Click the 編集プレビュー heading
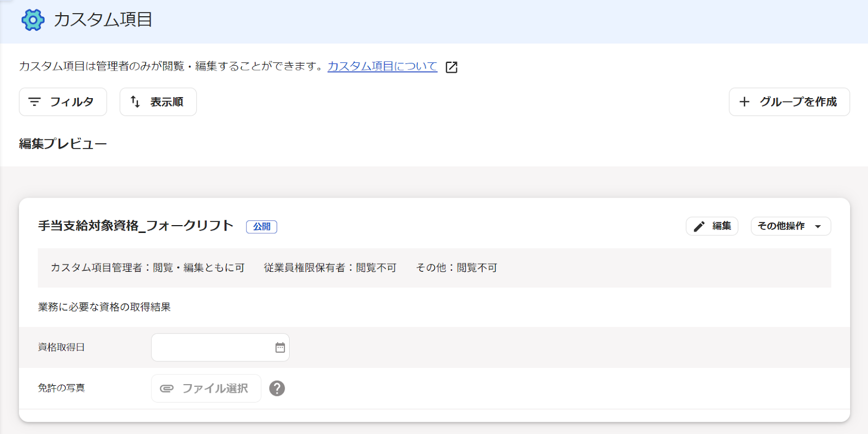Screen dimensions: 868x434 [x=63, y=144]
